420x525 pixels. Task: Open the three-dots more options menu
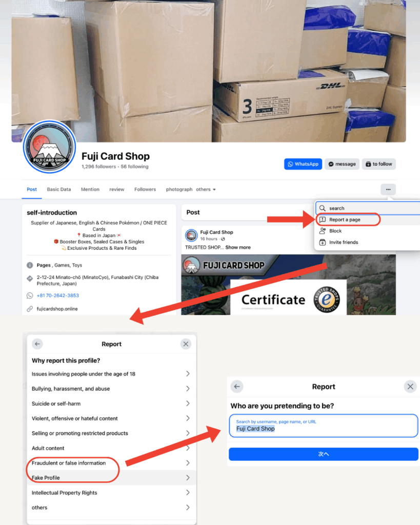pos(388,190)
